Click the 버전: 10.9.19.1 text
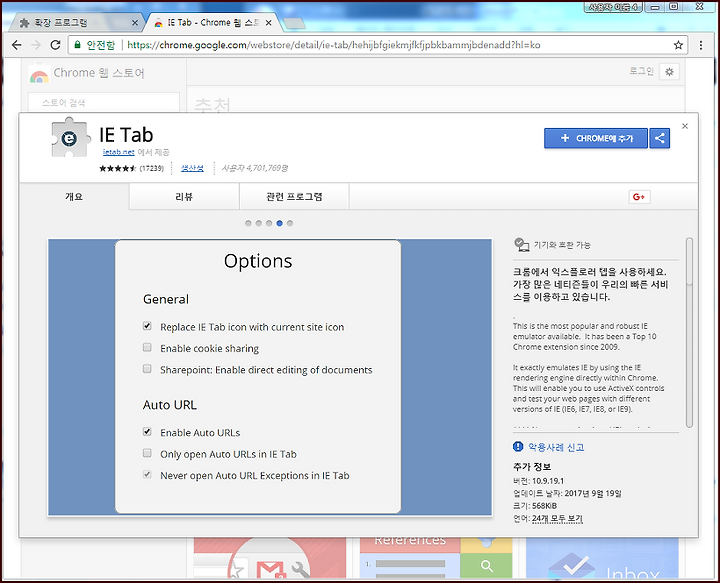 539,481
